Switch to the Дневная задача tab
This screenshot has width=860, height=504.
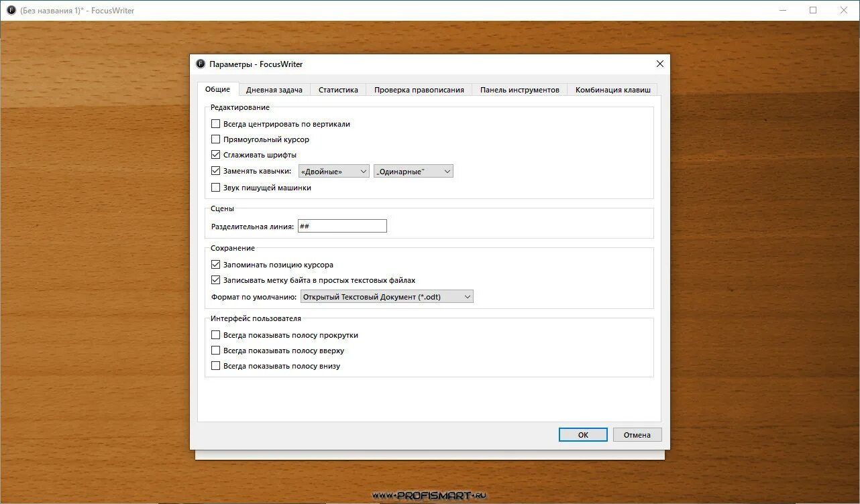[x=274, y=90]
